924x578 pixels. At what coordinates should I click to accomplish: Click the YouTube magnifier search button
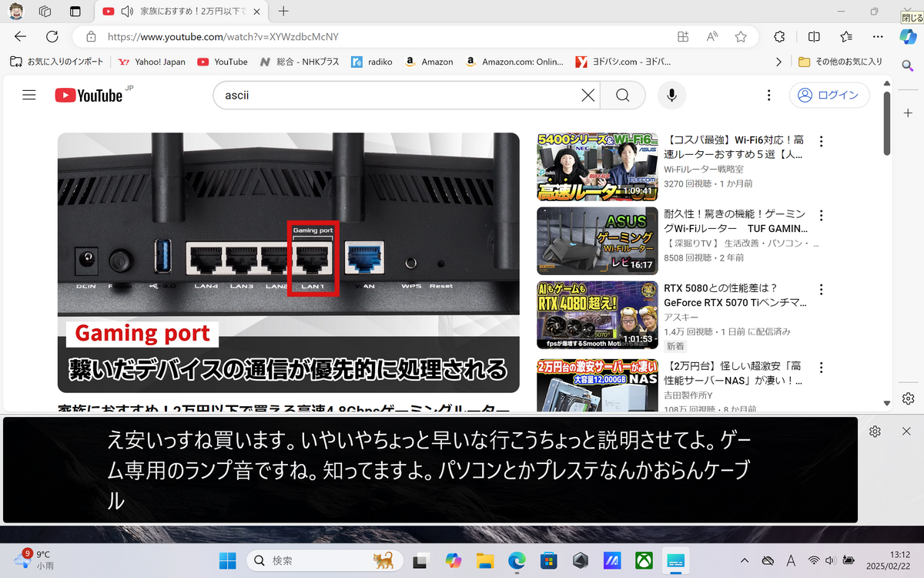[x=622, y=96]
